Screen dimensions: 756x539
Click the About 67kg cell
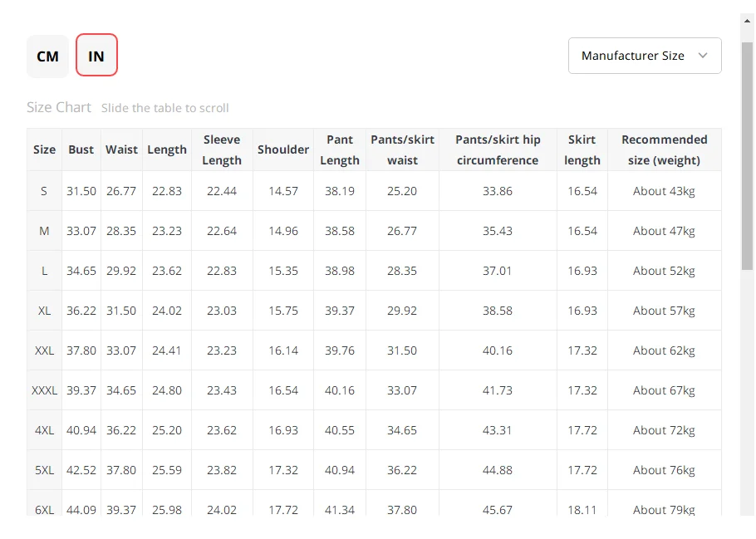click(664, 390)
